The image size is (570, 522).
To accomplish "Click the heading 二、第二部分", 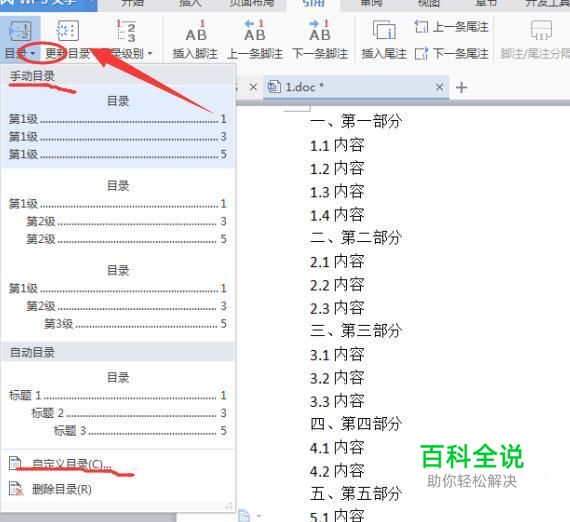I will coord(356,238).
